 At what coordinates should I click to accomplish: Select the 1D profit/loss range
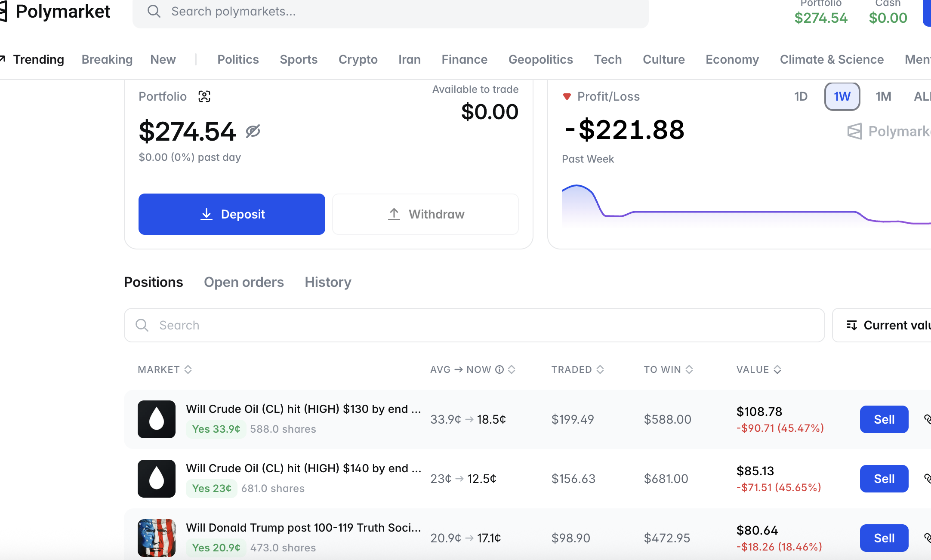tap(801, 96)
